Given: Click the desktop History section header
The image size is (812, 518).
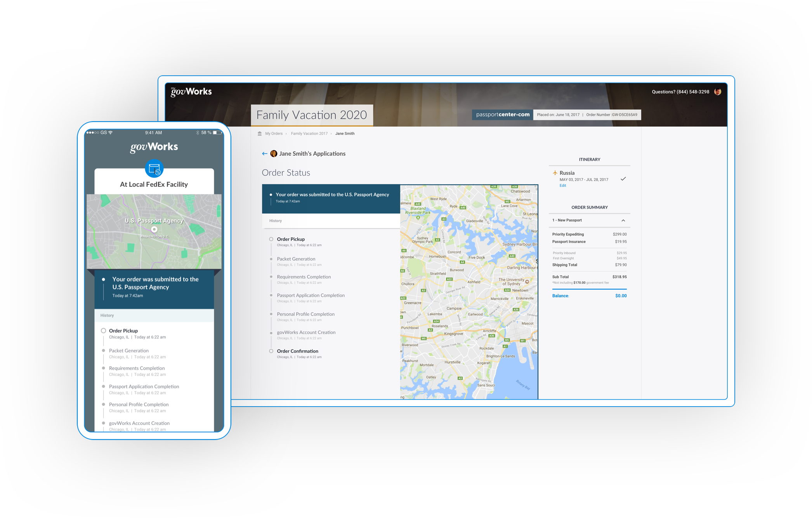Looking at the screenshot, I should (276, 221).
